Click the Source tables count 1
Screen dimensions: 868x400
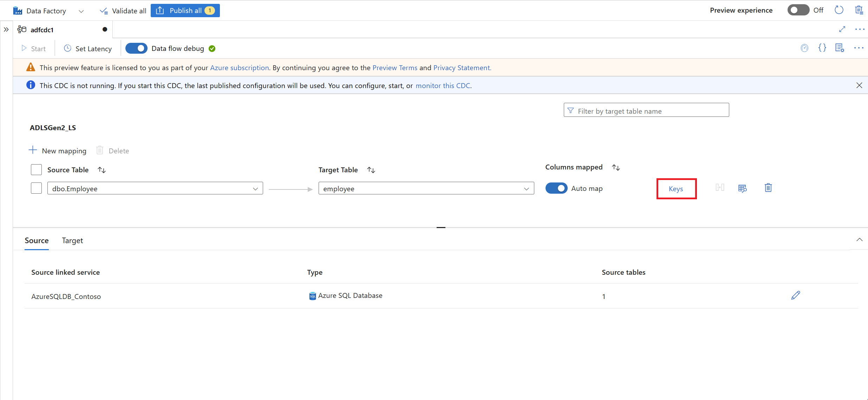pyautogui.click(x=603, y=296)
